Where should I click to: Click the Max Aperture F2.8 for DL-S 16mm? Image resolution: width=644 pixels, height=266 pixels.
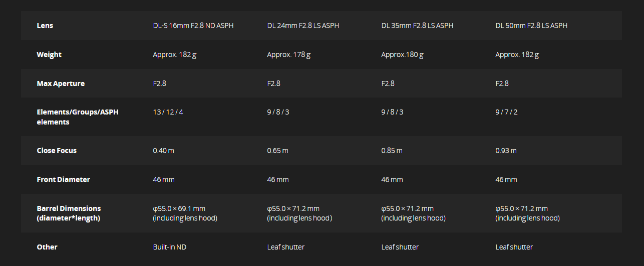(159, 83)
